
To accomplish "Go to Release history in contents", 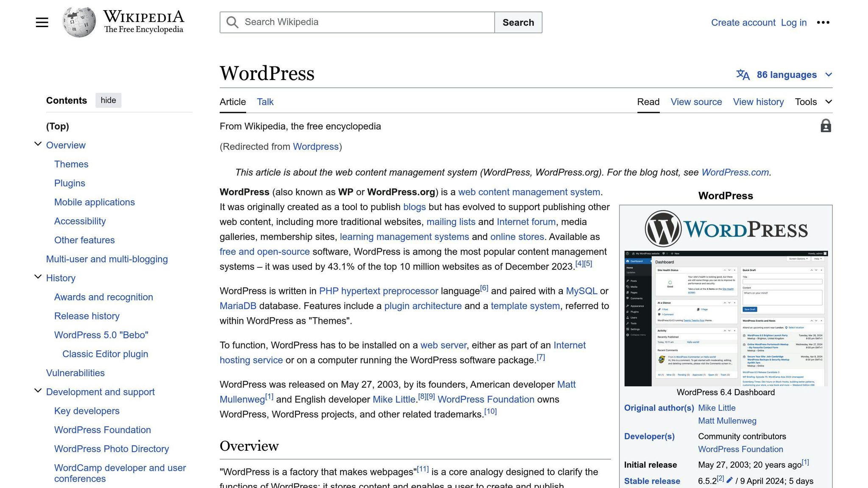I will click(x=87, y=316).
